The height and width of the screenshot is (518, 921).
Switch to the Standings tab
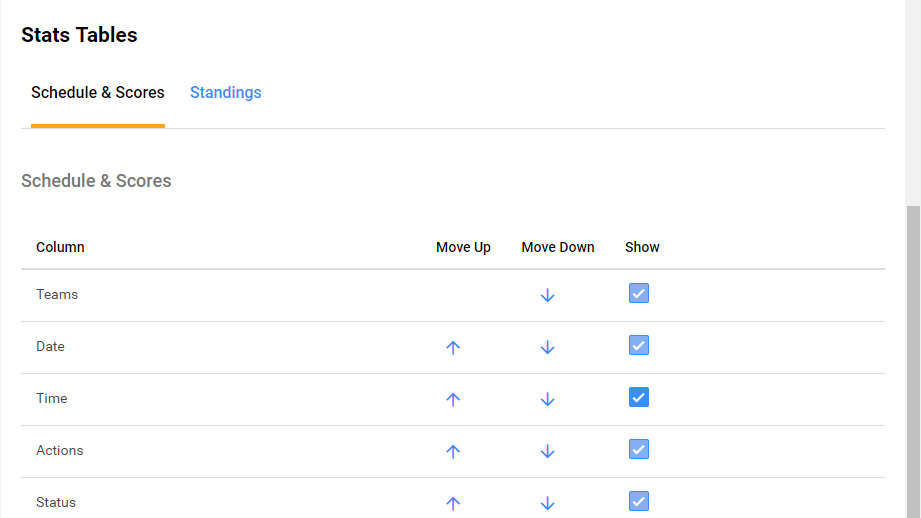coord(226,93)
